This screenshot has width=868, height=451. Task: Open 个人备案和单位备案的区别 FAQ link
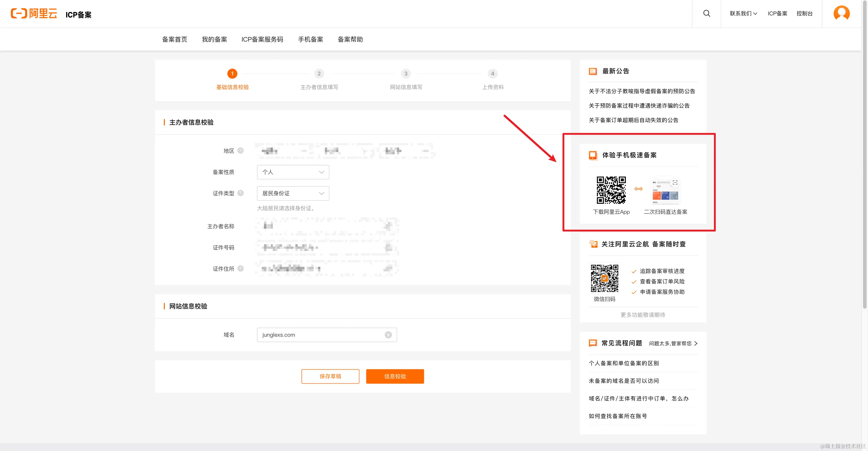623,363
